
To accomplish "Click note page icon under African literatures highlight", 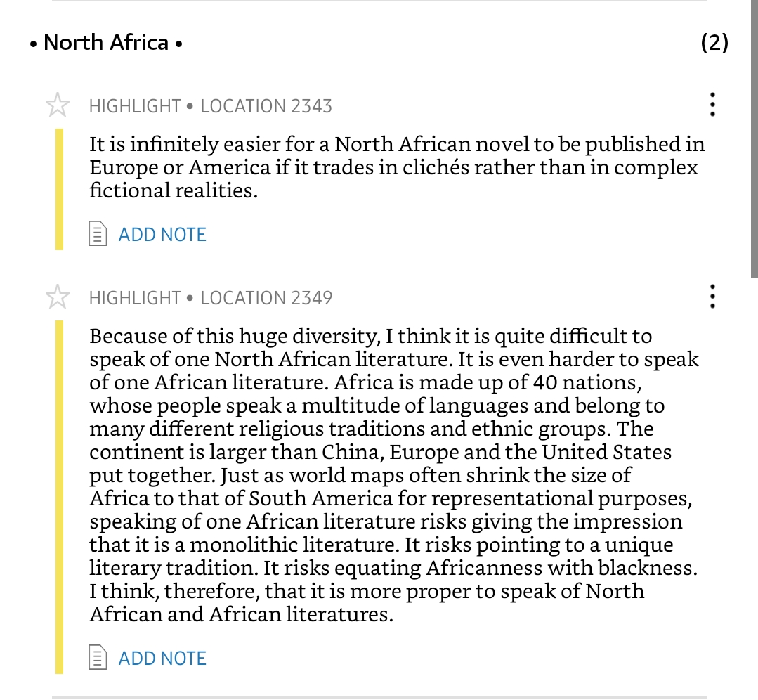I will (x=98, y=658).
